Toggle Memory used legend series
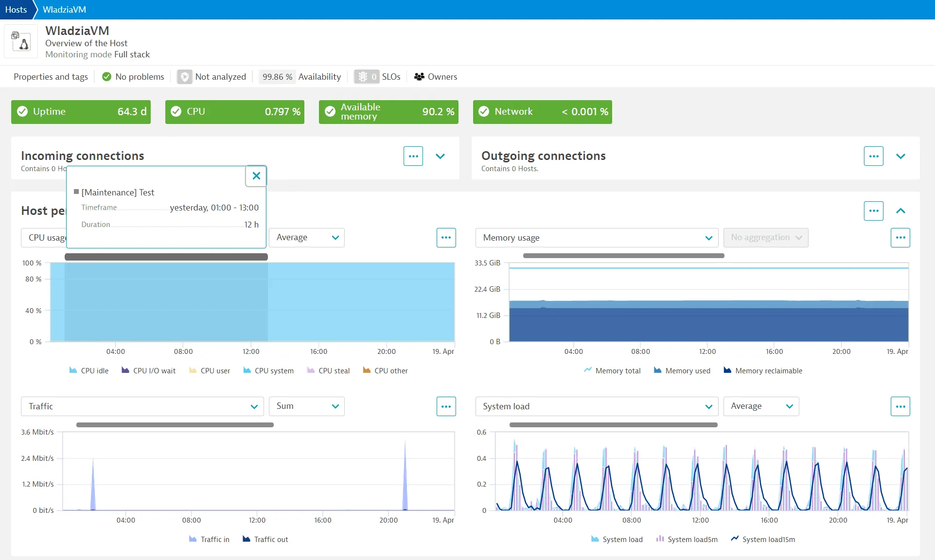The image size is (935, 560). coord(682,370)
